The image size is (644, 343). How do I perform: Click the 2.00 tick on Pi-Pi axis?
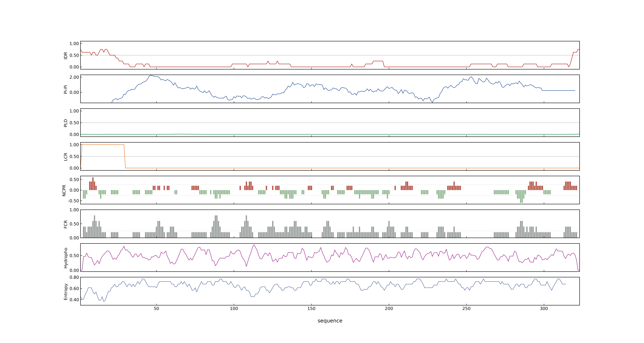click(74, 77)
